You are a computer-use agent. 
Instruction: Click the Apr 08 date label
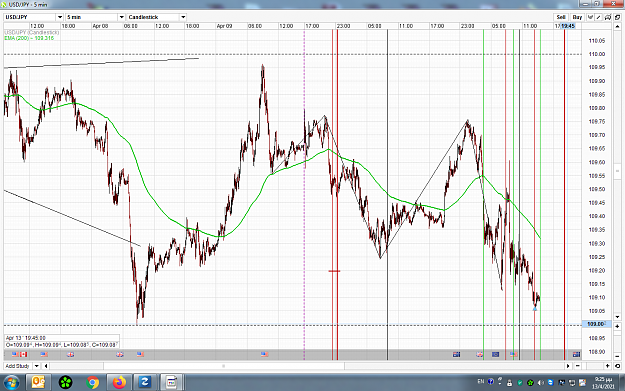pos(100,26)
